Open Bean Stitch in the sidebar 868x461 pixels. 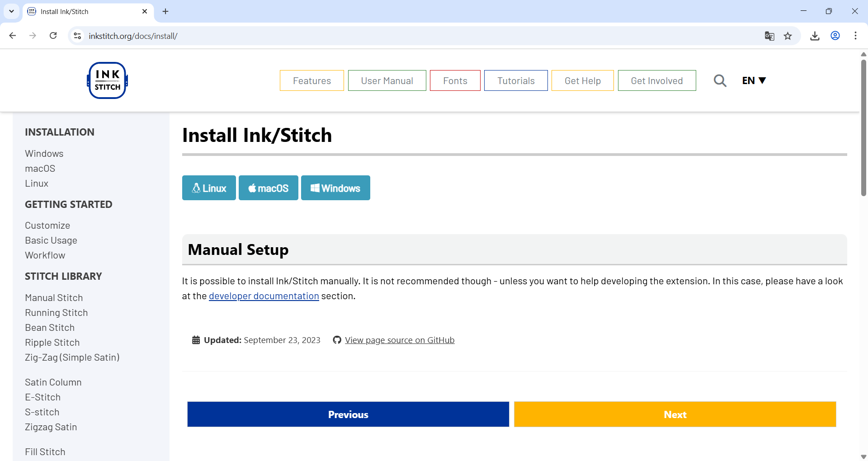pos(50,328)
